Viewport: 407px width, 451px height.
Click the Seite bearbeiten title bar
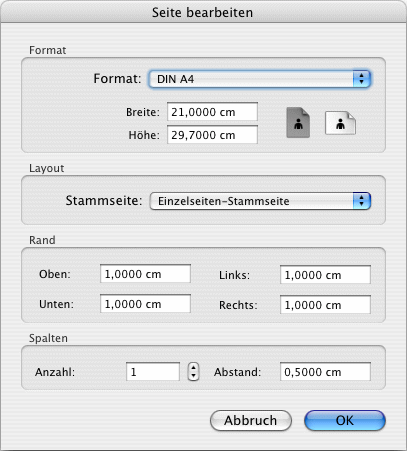pos(203,12)
